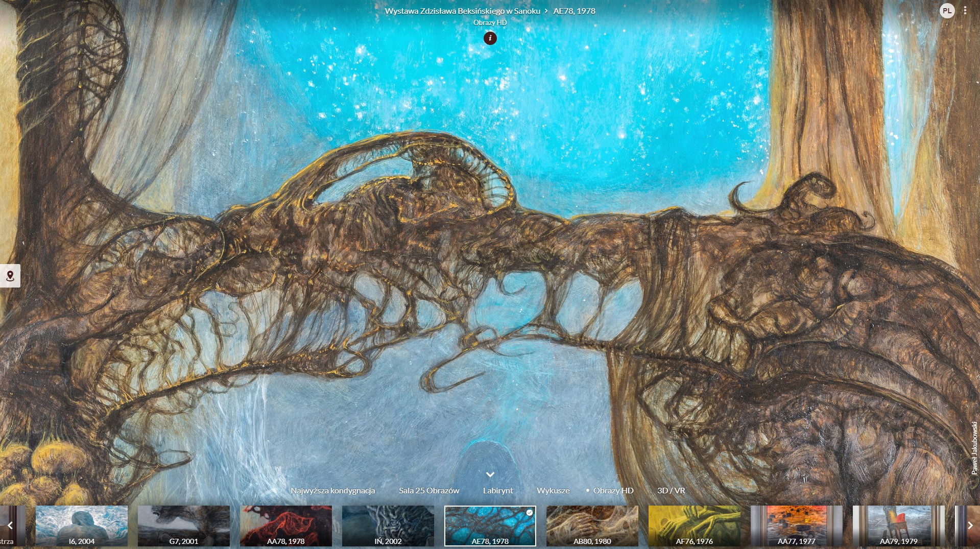
Task: Open the AA79, 1979 thumbnail
Action: pos(899,526)
